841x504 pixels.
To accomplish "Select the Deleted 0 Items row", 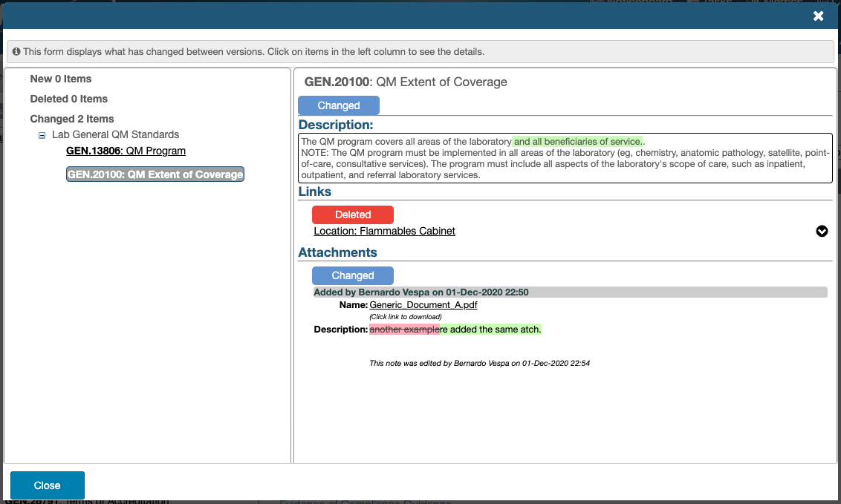I will 68,99.
